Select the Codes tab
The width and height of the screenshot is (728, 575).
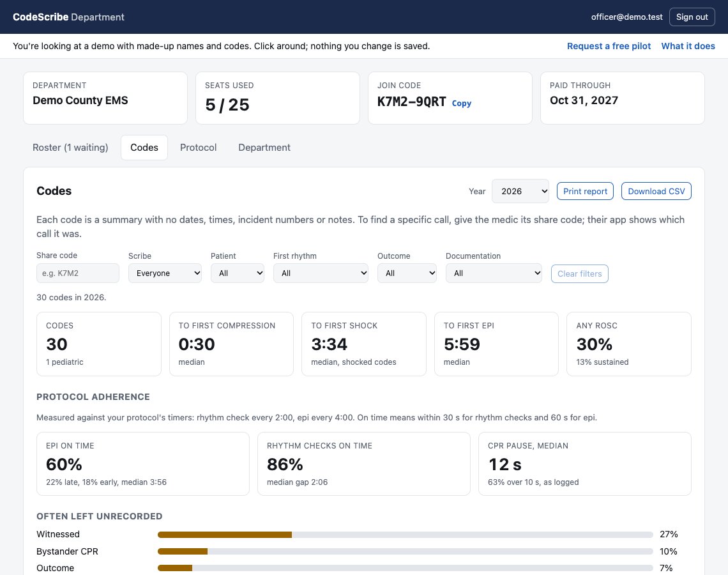144,147
